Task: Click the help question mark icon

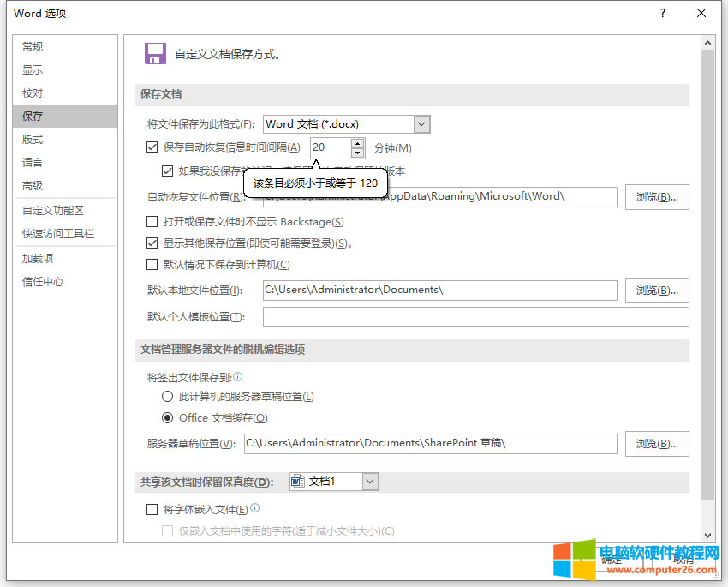Action: (662, 14)
